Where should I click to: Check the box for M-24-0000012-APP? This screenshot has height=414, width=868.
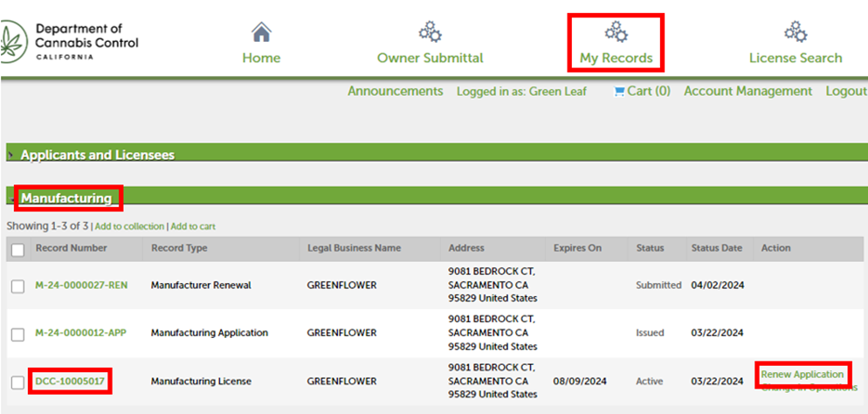pos(17,335)
